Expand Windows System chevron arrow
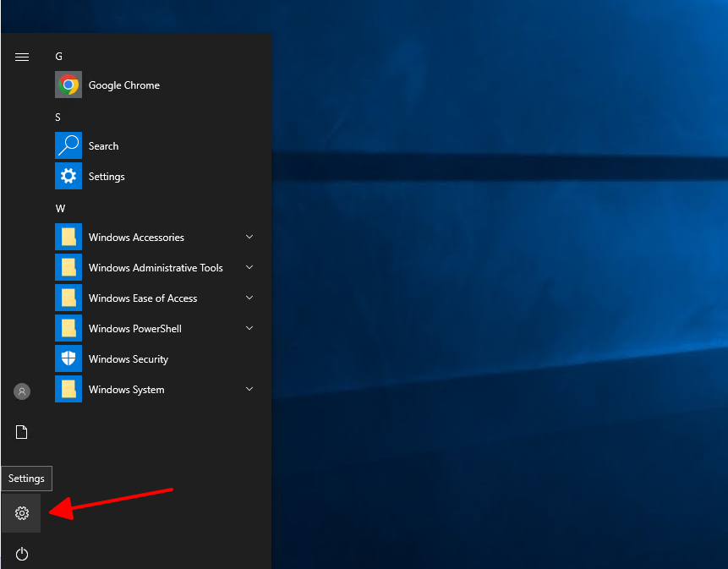Screen dimensions: 728x569 pyautogui.click(x=249, y=390)
